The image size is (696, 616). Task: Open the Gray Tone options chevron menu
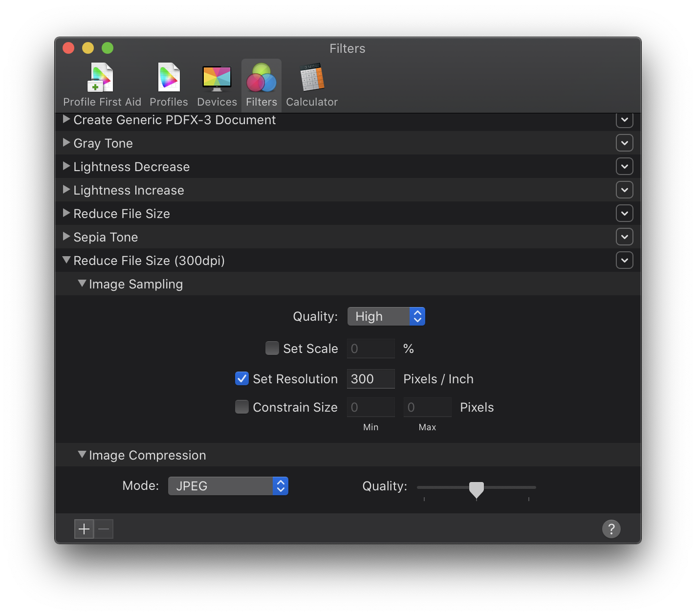click(x=624, y=143)
